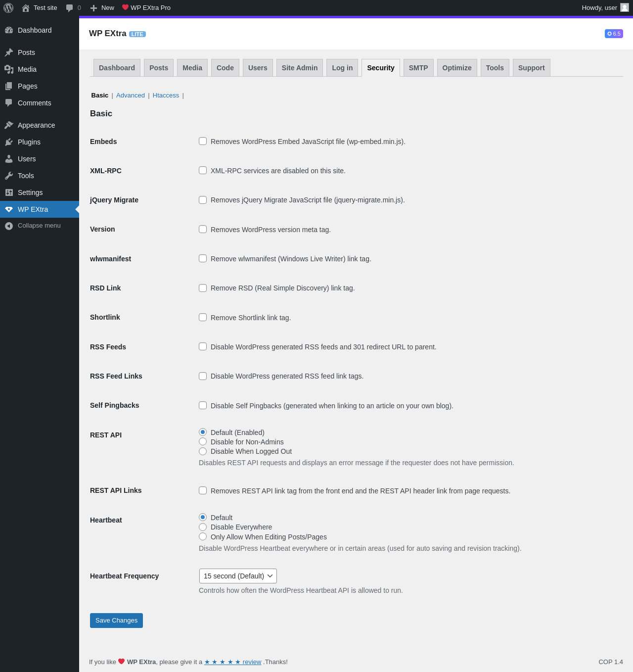This screenshot has width=633, height=672.
Task: Click the Tools wrench icon in sidebar
Action: click(9, 176)
